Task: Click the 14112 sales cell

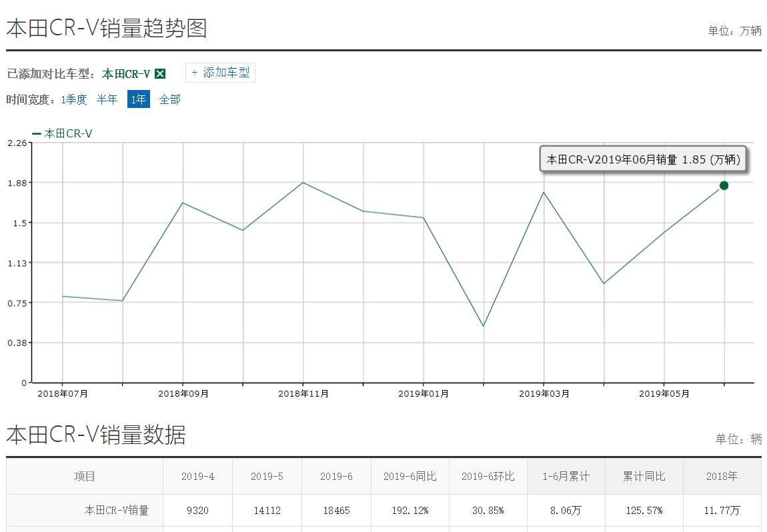Action: click(x=267, y=511)
